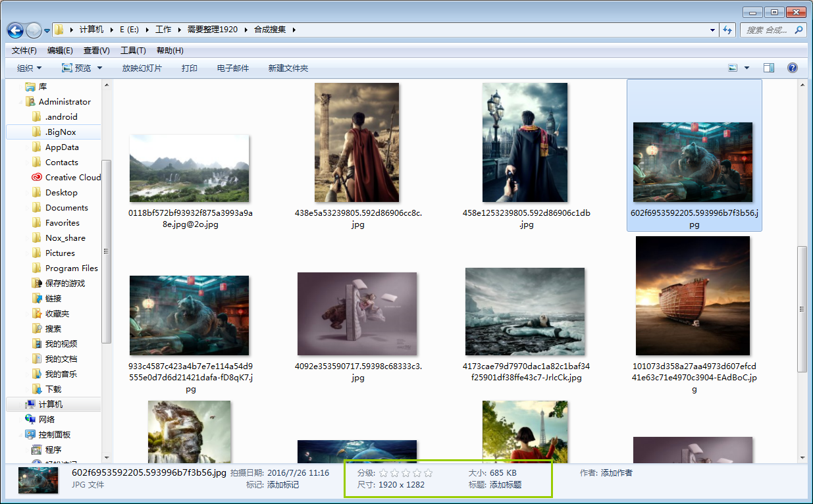Open the 组织 dropdown
The height and width of the screenshot is (504, 813).
(x=30, y=68)
